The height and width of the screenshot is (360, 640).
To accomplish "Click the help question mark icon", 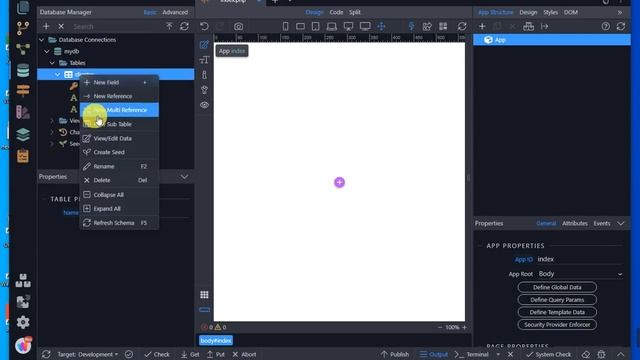I will click(606, 27).
